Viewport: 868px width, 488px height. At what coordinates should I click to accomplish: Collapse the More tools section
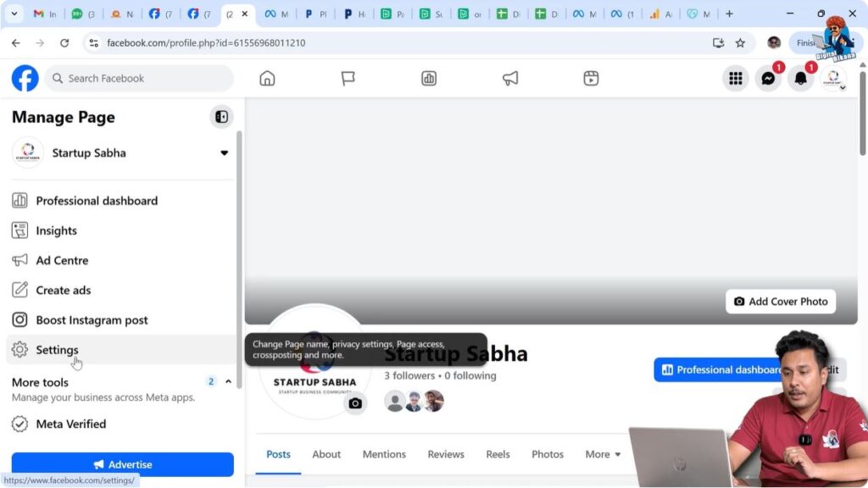228,382
